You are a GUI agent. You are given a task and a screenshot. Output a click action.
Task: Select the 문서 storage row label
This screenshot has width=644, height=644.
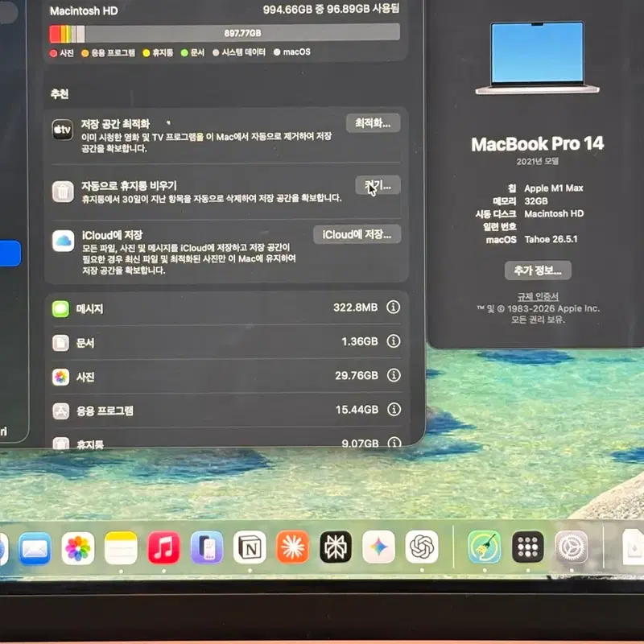pos(85,343)
